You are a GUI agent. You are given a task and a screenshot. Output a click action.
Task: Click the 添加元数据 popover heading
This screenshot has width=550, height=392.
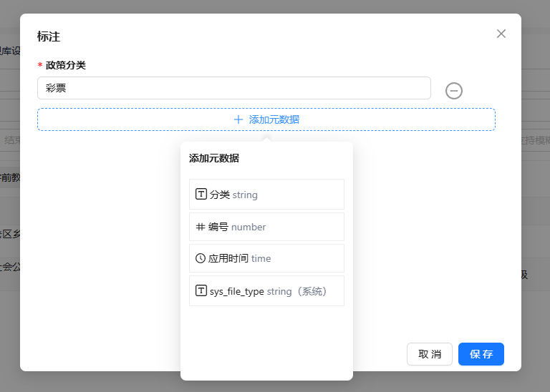pyautogui.click(x=214, y=158)
